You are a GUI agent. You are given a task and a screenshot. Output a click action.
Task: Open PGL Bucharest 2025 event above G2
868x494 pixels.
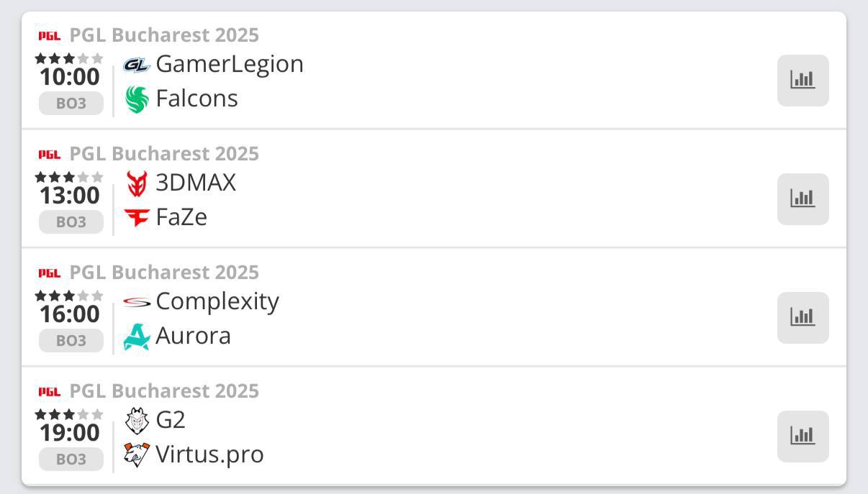[x=164, y=391]
